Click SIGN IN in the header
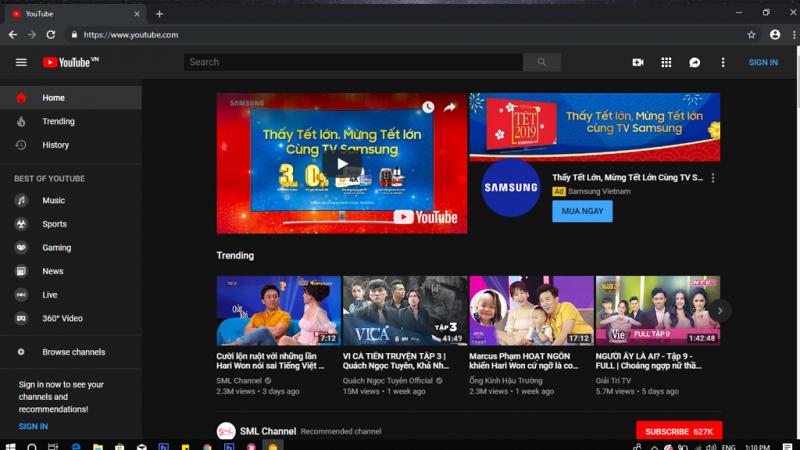800x450 pixels. 763,62
